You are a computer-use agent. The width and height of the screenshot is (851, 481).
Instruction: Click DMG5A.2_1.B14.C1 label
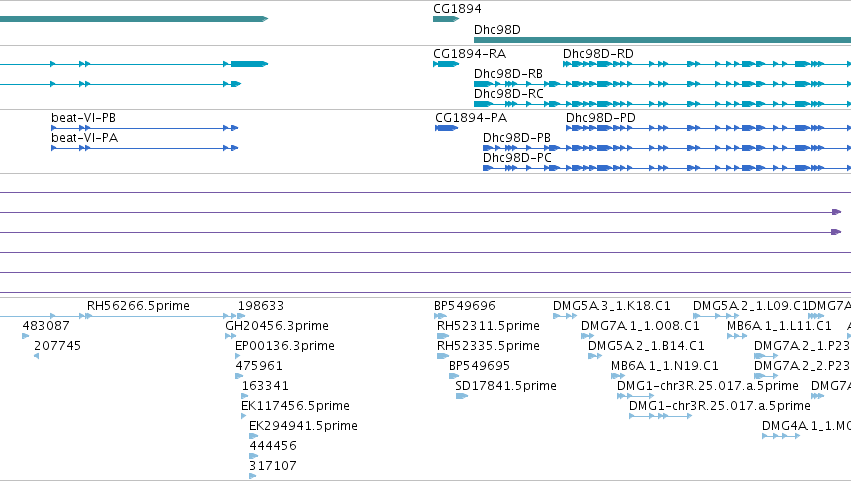point(646,346)
